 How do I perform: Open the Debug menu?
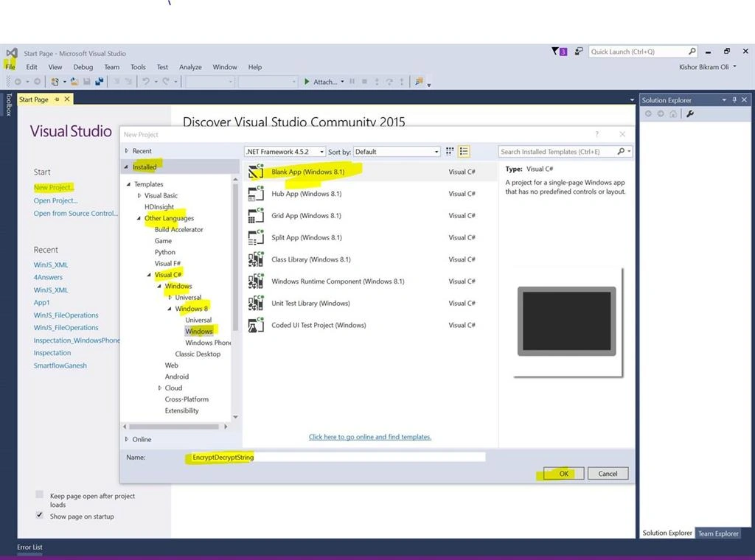pyautogui.click(x=83, y=67)
